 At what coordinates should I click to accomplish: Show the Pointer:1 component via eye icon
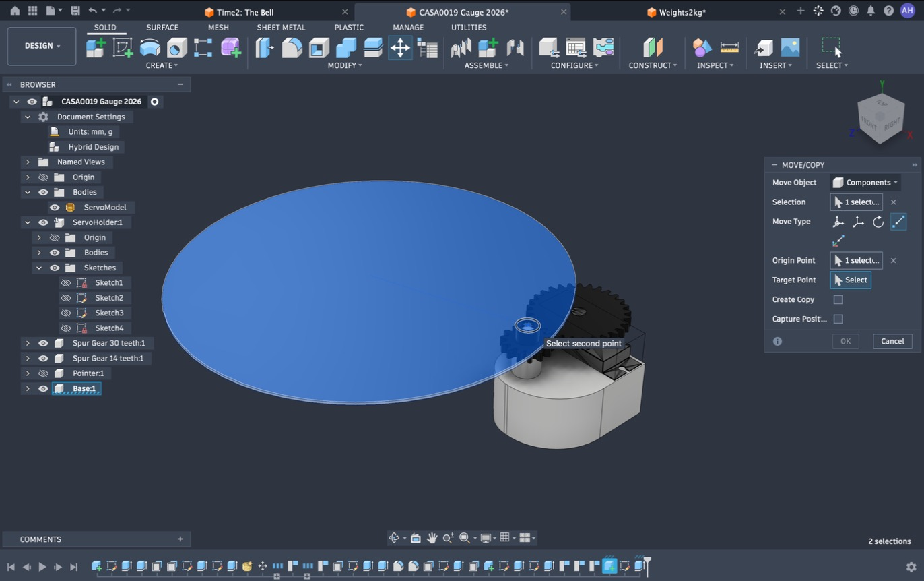click(x=43, y=373)
